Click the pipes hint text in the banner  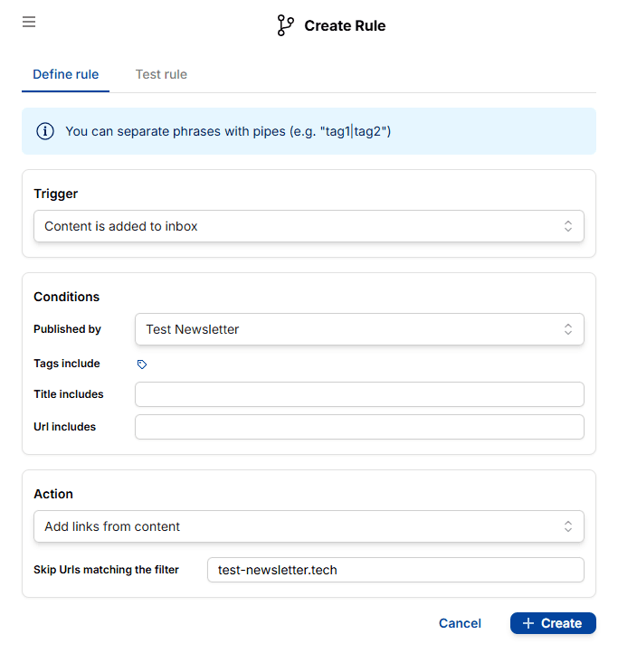(x=228, y=131)
